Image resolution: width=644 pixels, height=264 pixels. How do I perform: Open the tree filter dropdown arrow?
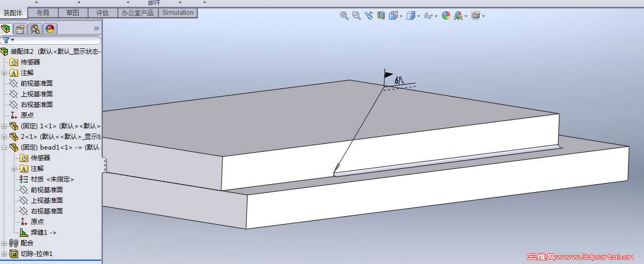coord(12,40)
